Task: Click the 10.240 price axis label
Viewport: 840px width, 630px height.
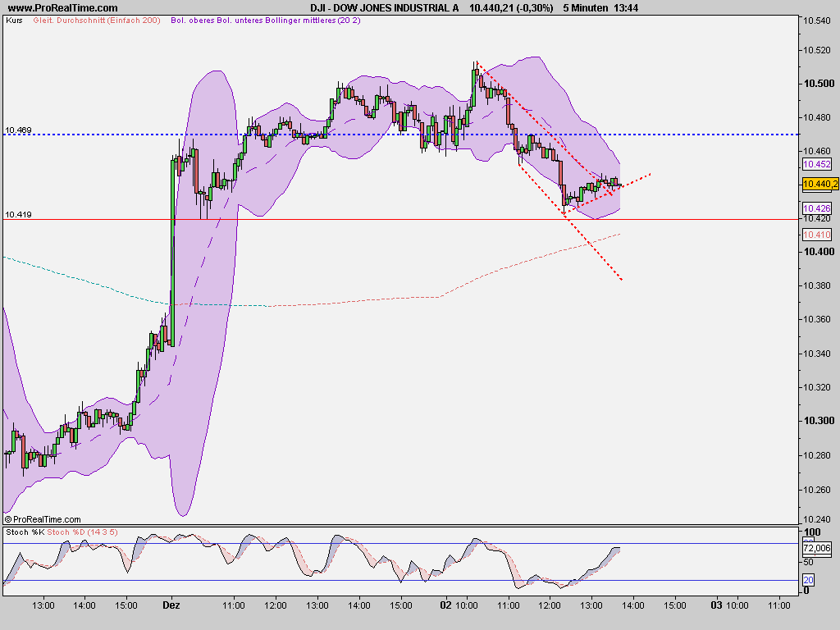Action: pos(816,519)
